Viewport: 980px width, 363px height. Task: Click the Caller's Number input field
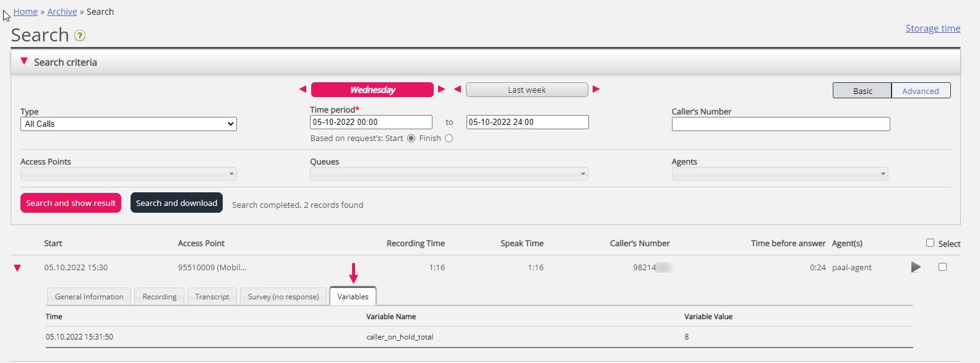tap(780, 124)
